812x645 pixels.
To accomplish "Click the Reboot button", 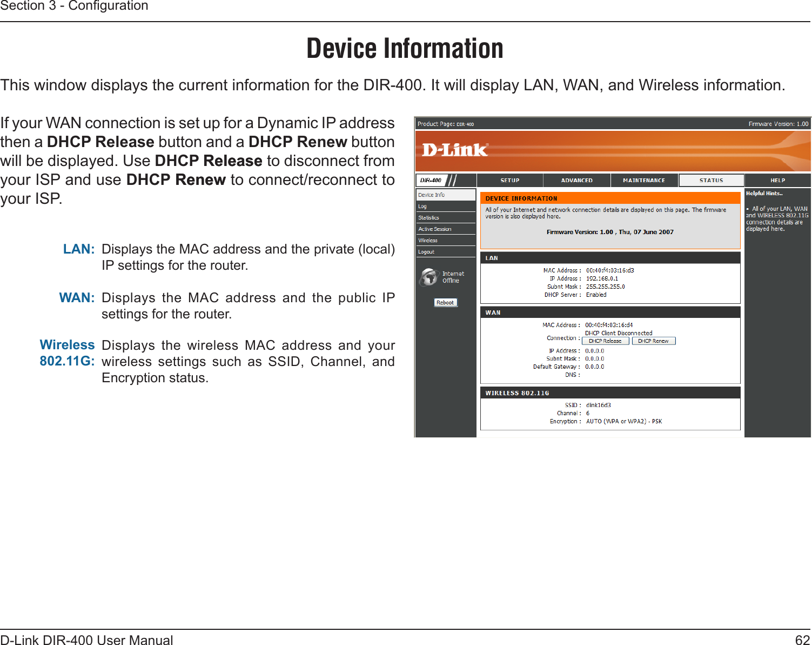I will [x=446, y=303].
